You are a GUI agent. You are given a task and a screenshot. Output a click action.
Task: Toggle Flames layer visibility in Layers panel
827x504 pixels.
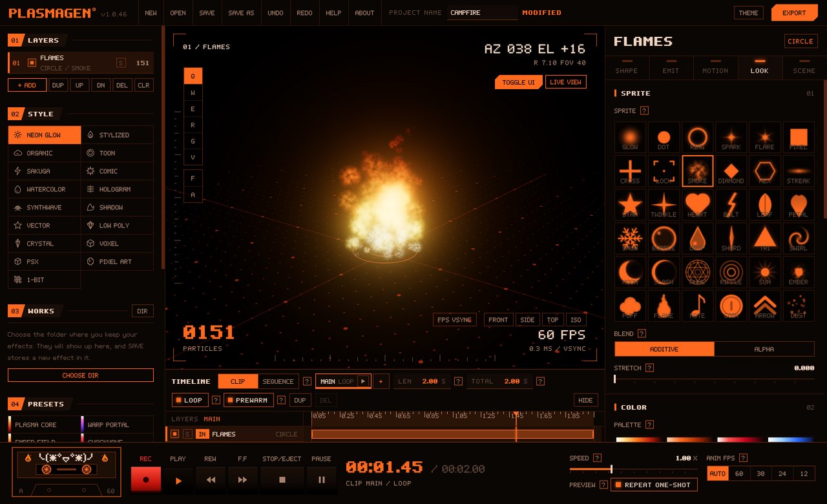click(x=32, y=63)
